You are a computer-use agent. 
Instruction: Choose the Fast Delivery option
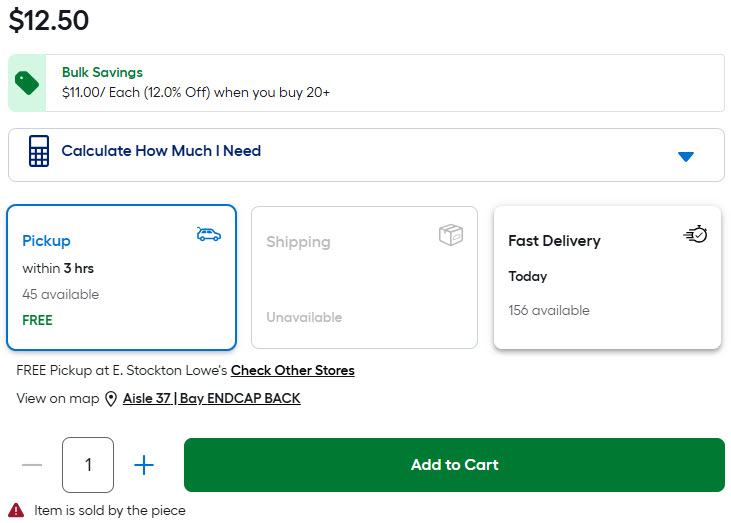click(607, 278)
